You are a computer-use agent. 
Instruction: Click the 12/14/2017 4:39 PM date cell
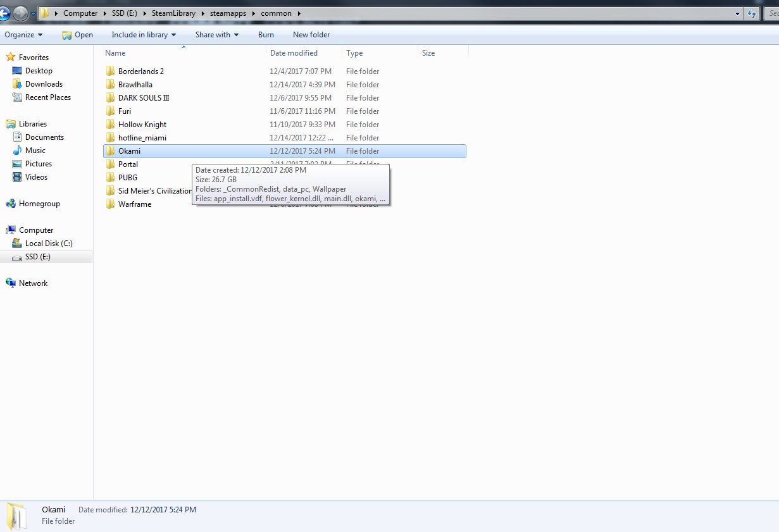pyautogui.click(x=302, y=85)
